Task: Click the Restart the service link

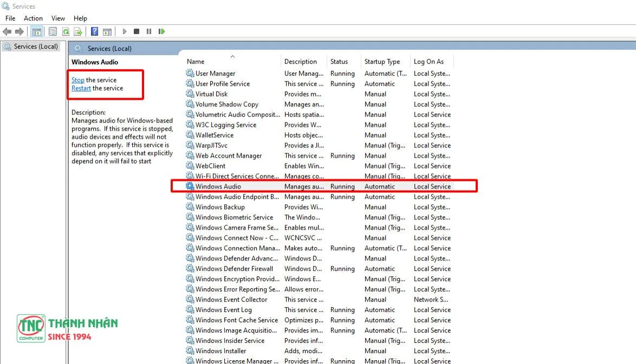Action: point(81,88)
